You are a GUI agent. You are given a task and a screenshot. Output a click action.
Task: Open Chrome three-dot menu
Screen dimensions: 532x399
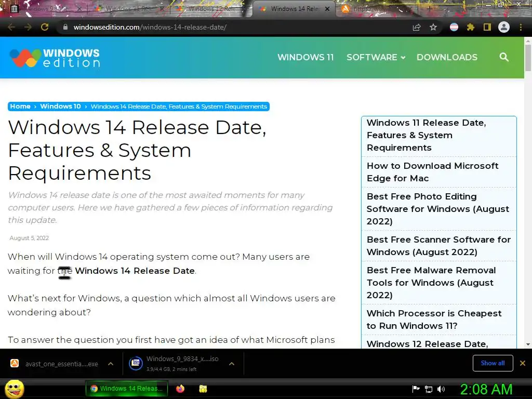point(521,27)
